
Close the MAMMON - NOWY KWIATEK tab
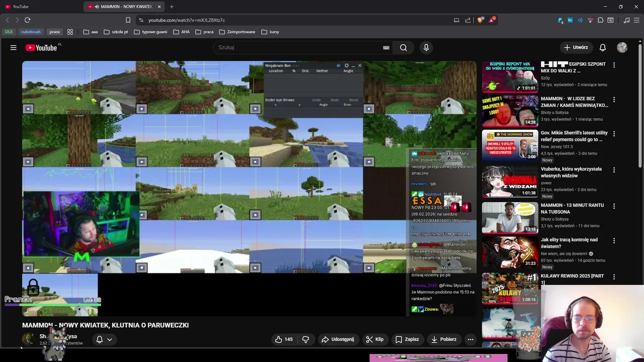(x=159, y=7)
